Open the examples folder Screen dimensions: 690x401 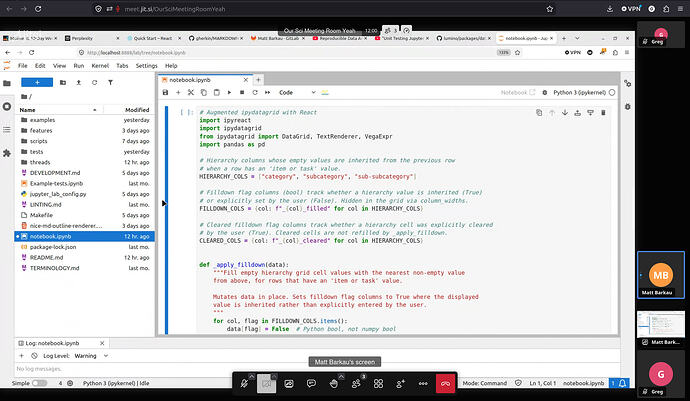(84, 120)
